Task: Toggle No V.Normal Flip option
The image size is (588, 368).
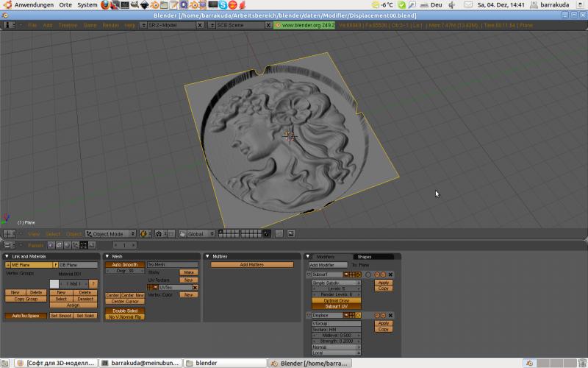Action: click(x=125, y=317)
